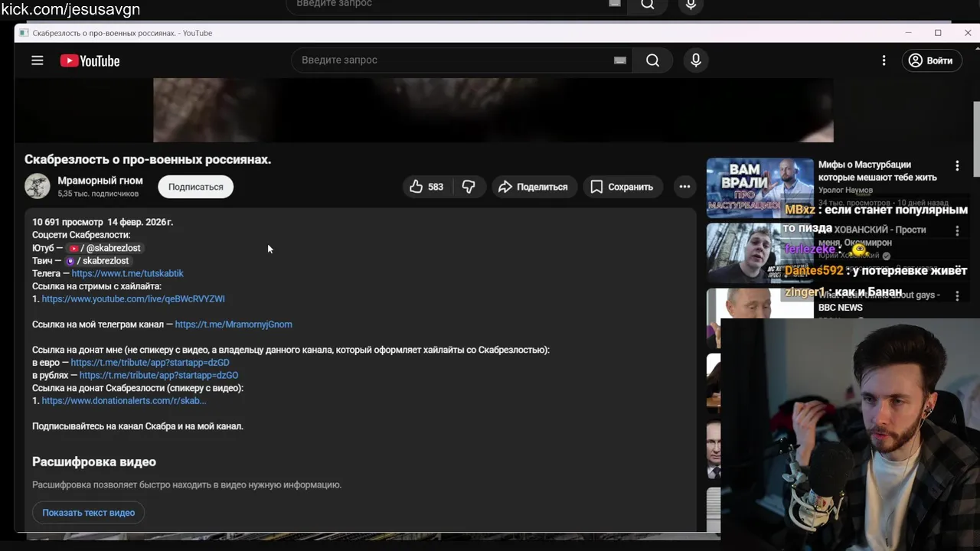Start voice search with microphone
The image size is (980, 551).
click(x=696, y=60)
